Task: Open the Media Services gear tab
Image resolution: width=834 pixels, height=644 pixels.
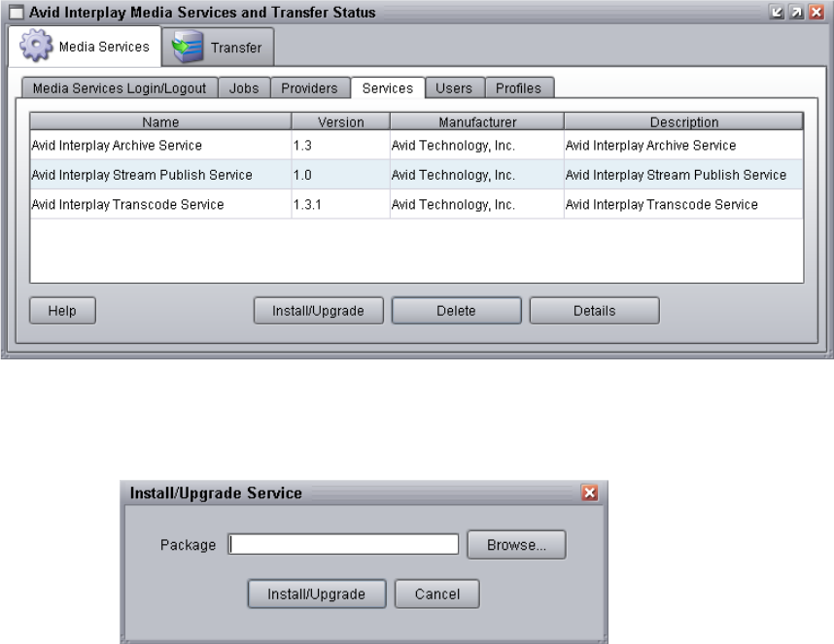Action: point(85,47)
